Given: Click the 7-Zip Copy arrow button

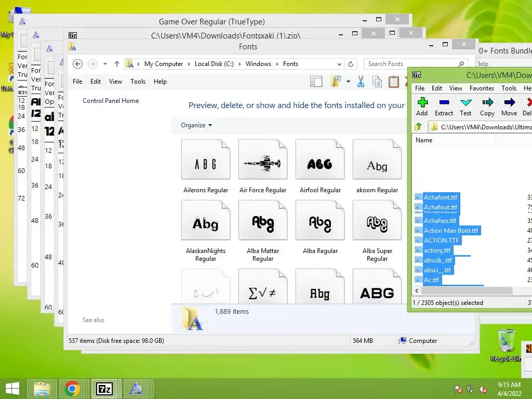Looking at the screenshot, I should (x=487, y=107).
